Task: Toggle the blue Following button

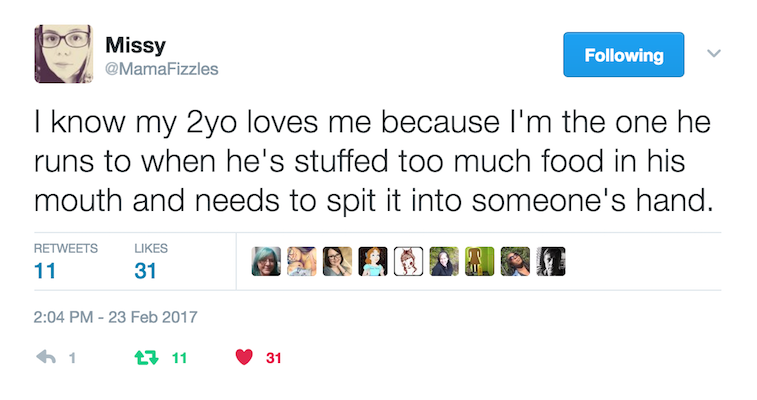Action: tap(623, 55)
